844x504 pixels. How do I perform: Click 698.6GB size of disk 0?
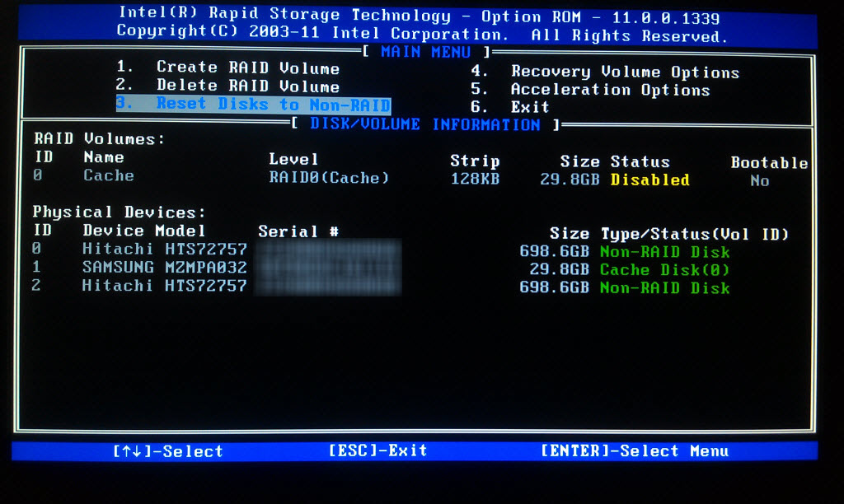(555, 251)
